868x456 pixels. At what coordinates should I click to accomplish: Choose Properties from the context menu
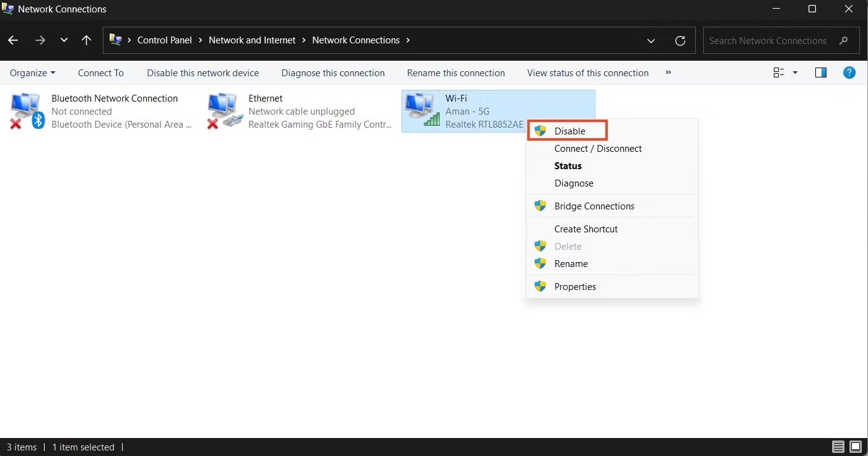[x=612, y=287]
